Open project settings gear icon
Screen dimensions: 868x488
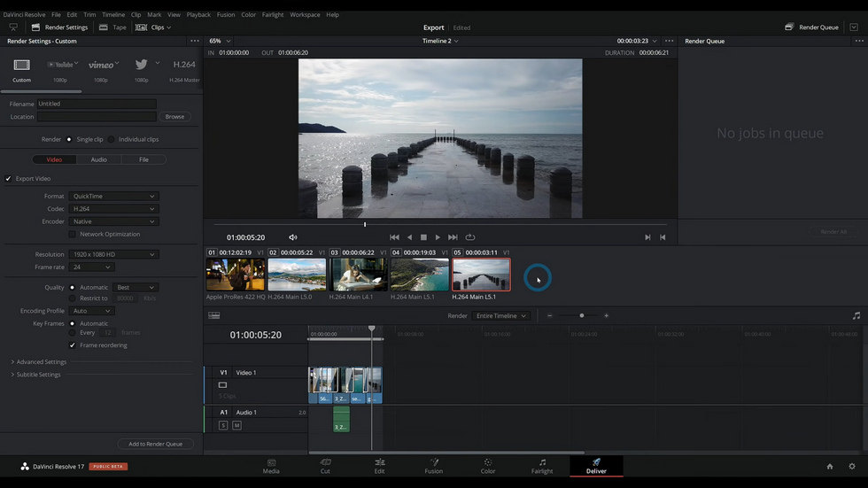(852, 467)
